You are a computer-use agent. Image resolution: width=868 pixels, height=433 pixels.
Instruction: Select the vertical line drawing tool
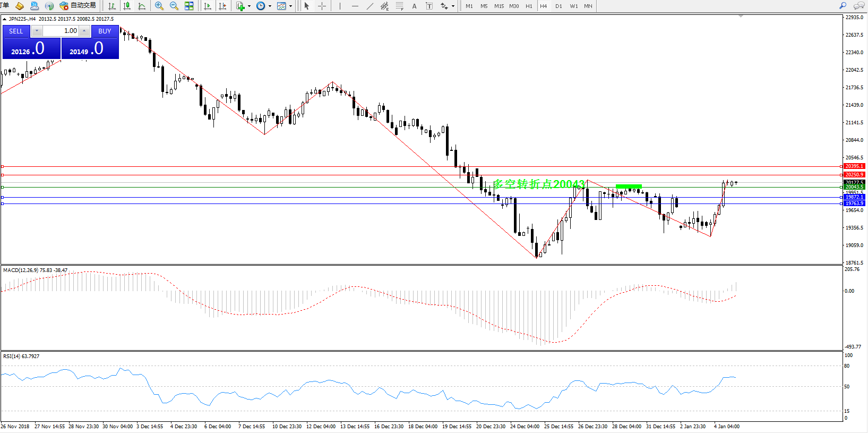click(x=340, y=6)
